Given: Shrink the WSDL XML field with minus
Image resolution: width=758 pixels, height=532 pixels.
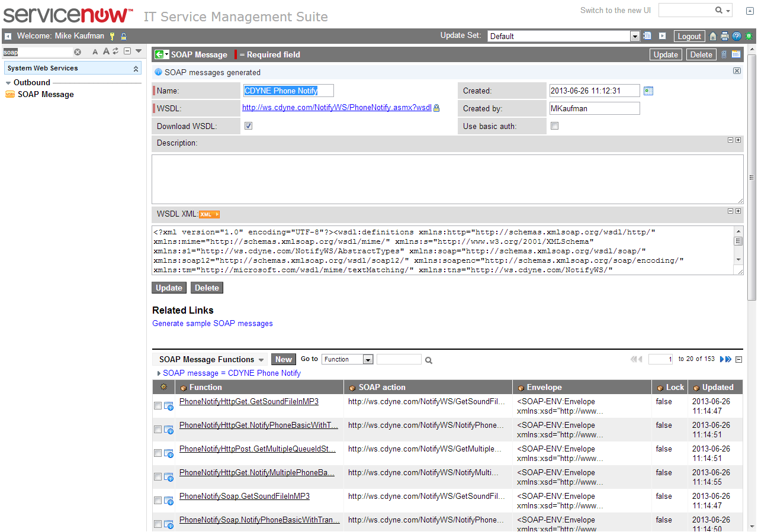Looking at the screenshot, I should pyautogui.click(x=731, y=211).
